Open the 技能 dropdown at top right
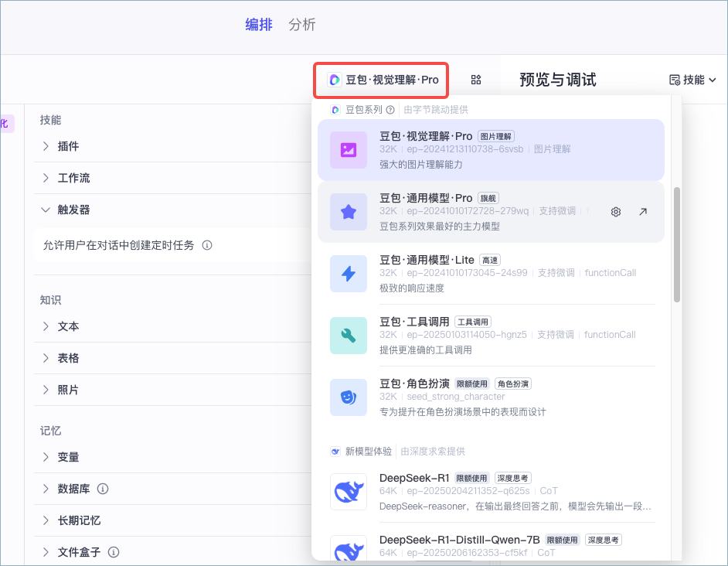The width and height of the screenshot is (728, 566). (692, 80)
